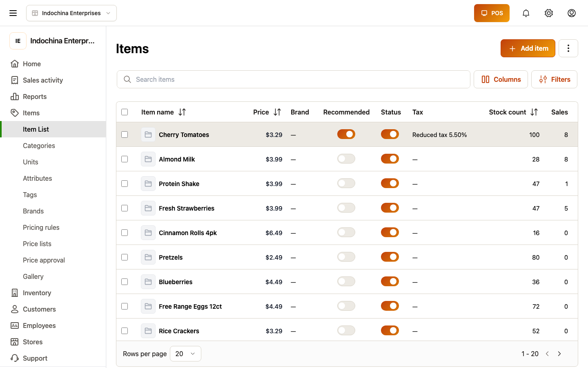Open the Indochina Enterprises store dropdown
The image size is (588, 368).
pos(71,13)
